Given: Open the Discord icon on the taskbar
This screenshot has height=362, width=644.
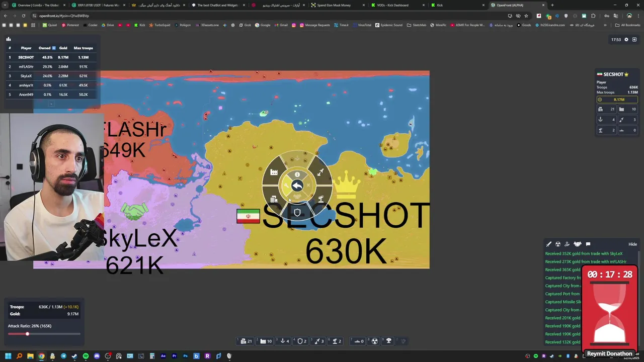Looking at the screenshot, I should tap(97, 356).
